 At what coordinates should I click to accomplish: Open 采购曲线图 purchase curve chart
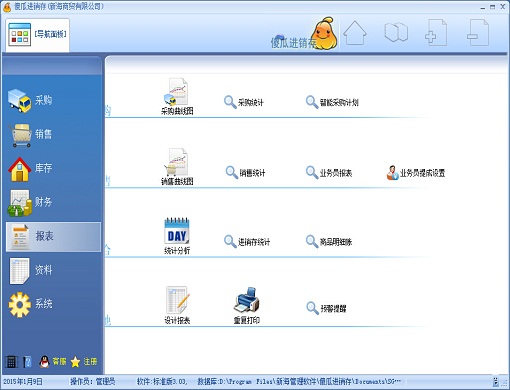tap(177, 97)
